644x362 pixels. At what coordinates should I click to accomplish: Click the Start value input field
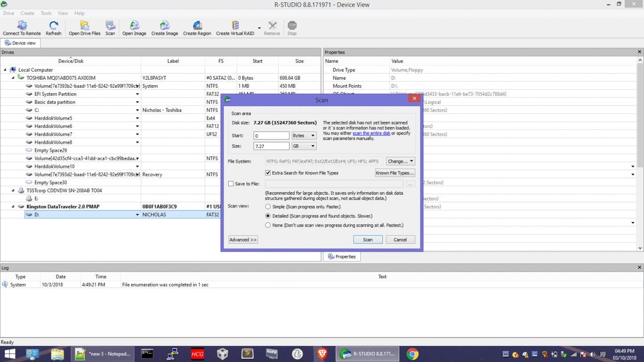pos(271,136)
